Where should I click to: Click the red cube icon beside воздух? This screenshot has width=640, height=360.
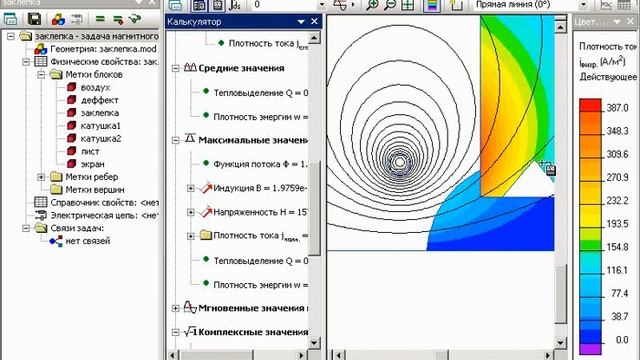coord(71,87)
